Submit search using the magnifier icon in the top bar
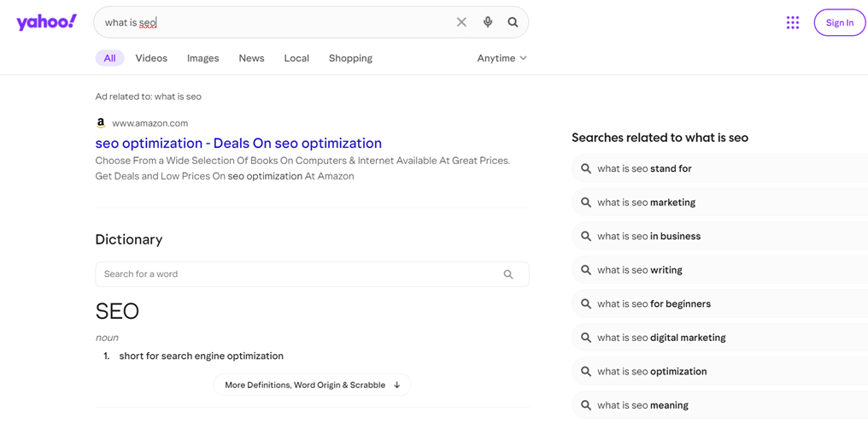This screenshot has width=868, height=424. click(x=513, y=22)
